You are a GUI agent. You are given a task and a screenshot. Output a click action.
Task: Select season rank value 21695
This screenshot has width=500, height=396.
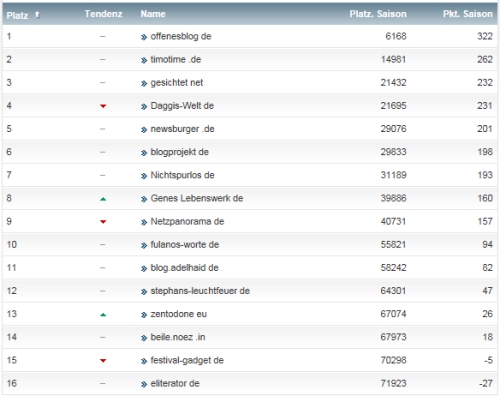tap(394, 106)
